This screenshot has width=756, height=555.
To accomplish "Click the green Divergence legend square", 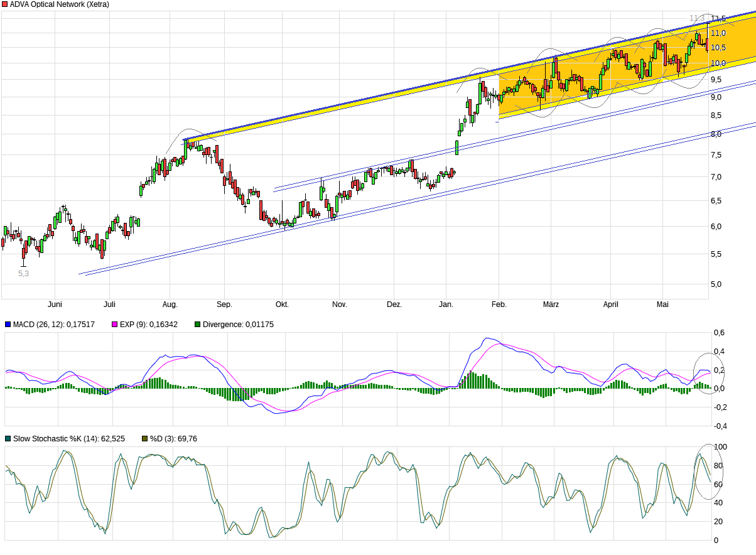I will click(x=198, y=325).
